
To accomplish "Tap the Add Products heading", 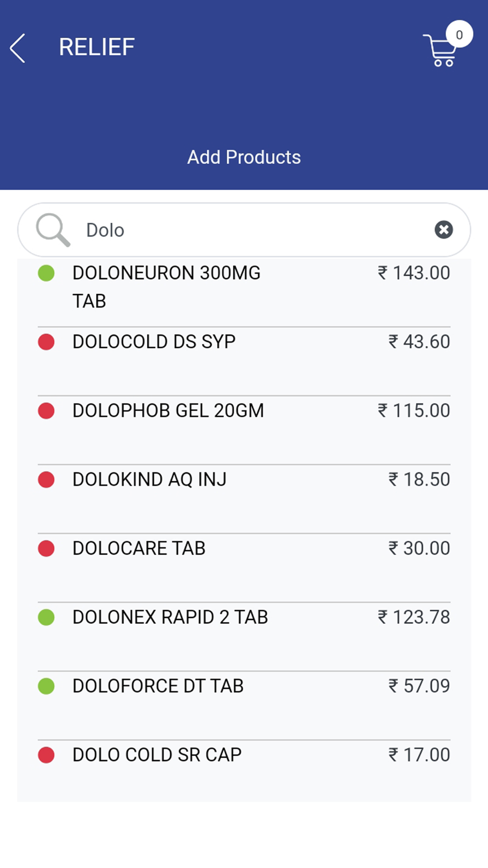I will pos(244,157).
